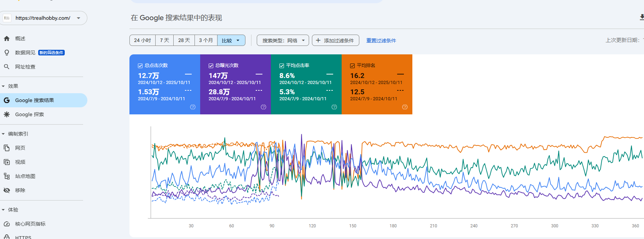Uncheck the 总曝光次数 metric
This screenshot has width=644, height=239.
(x=211, y=66)
